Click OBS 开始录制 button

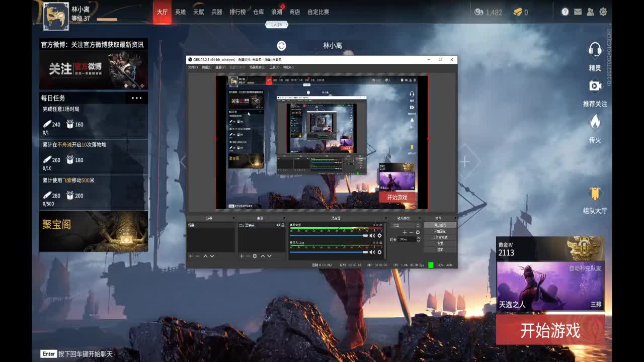click(440, 231)
